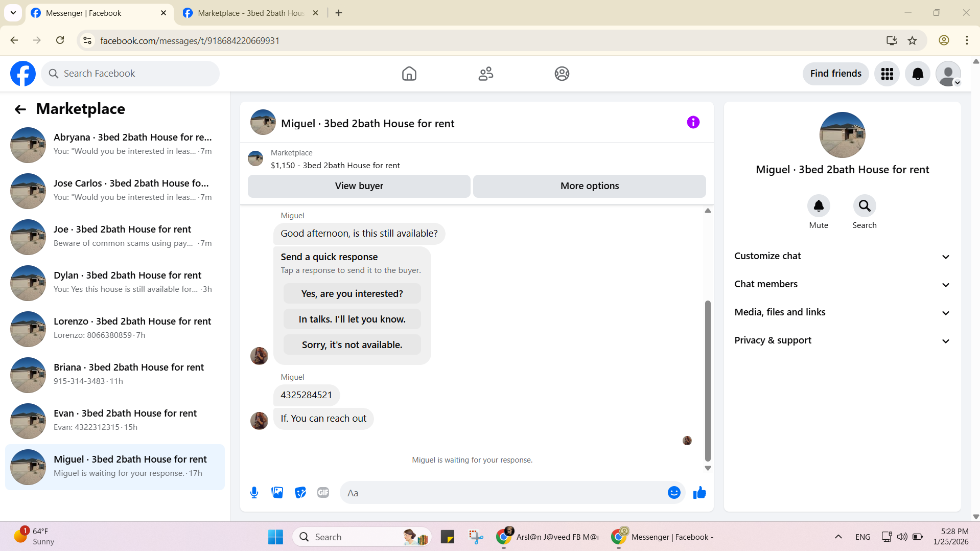Click the Search Facebook field
This screenshot has height=551, width=980.
[130, 74]
